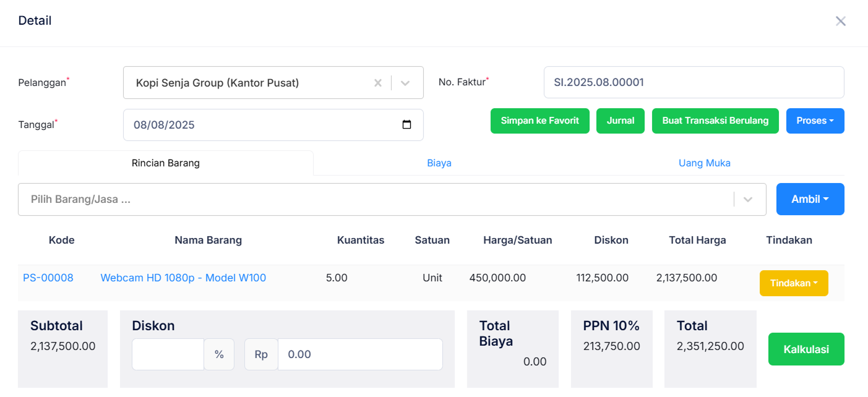The image size is (868, 397).
Task: Click Buat Transaksi Berulang
Action: (715, 121)
